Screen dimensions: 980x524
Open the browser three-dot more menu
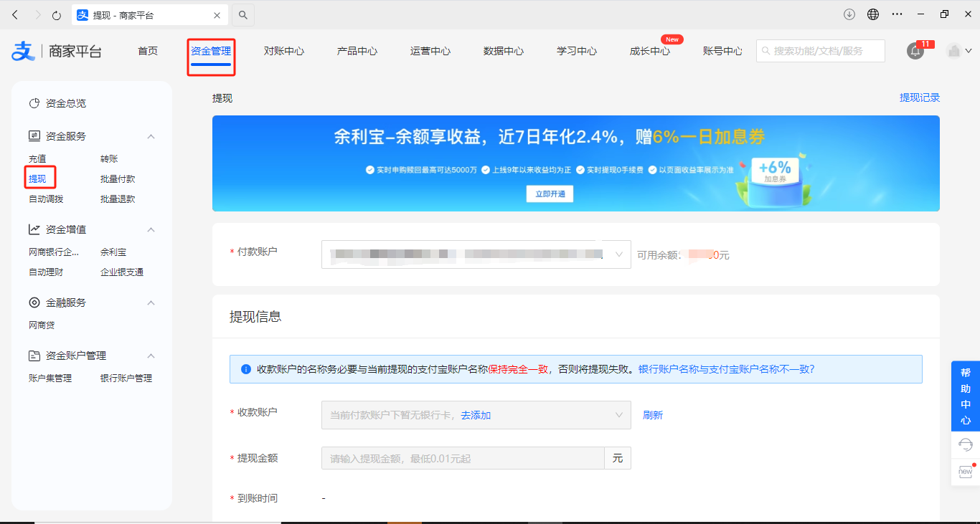pos(897,14)
